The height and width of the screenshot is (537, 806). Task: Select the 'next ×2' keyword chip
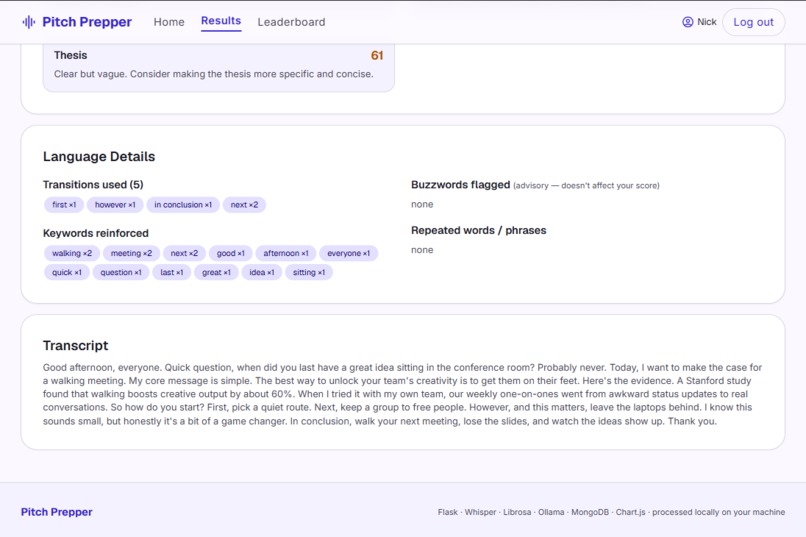[184, 253]
